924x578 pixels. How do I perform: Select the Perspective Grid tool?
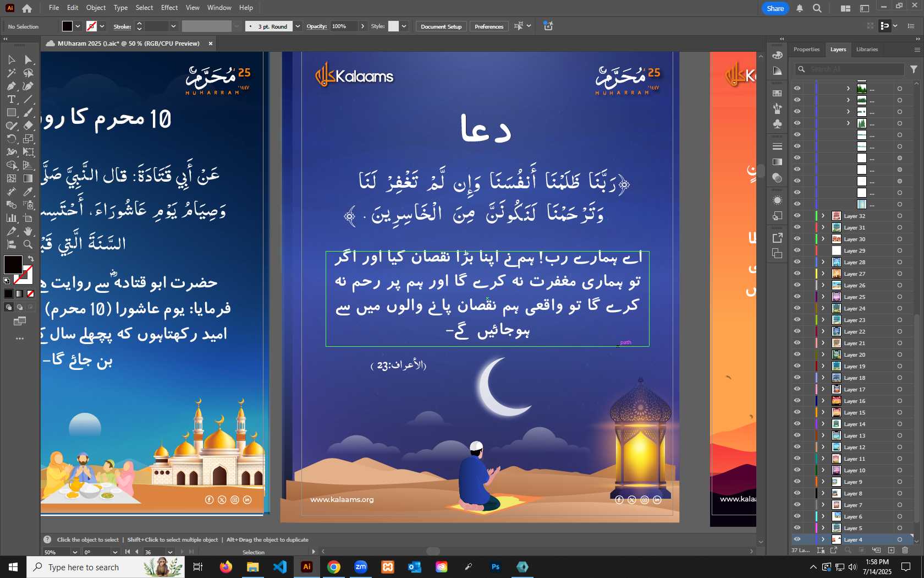29,165
